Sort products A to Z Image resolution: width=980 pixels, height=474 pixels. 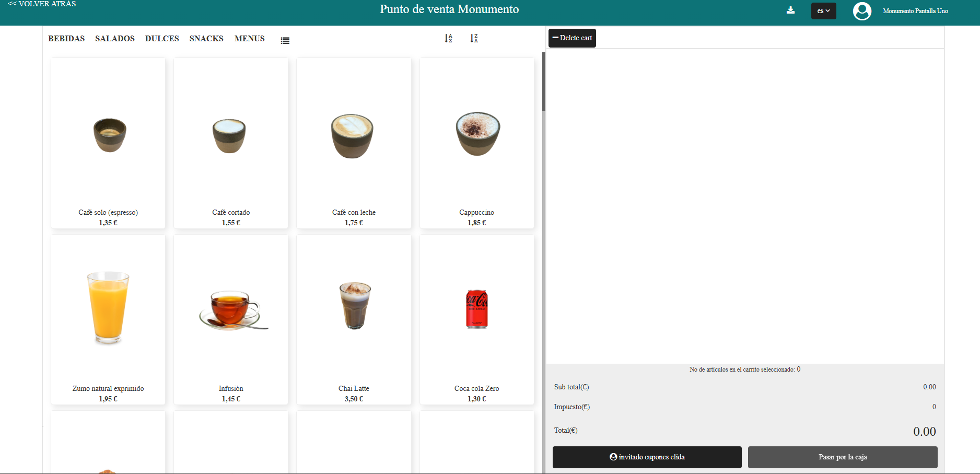pyautogui.click(x=448, y=38)
